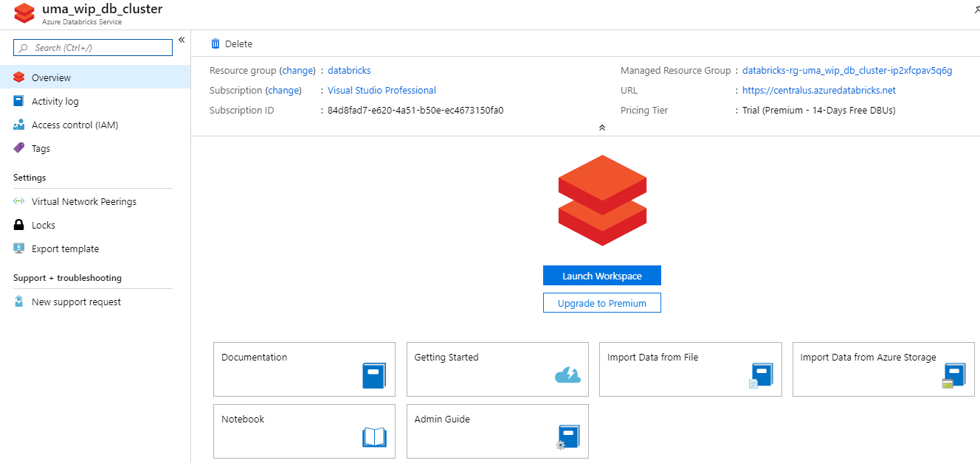980x463 pixels.
Task: Open the centralus.azuredatabricks.net URL link
Action: click(819, 91)
